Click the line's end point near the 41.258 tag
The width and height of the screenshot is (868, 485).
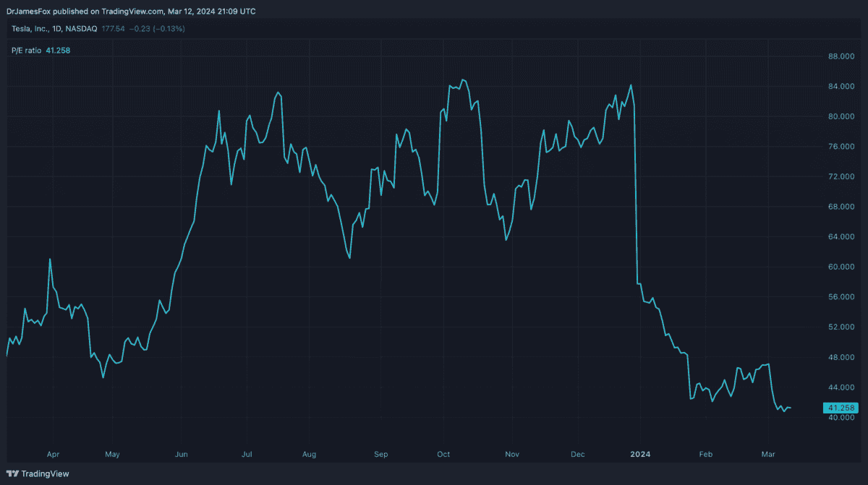tap(790, 408)
